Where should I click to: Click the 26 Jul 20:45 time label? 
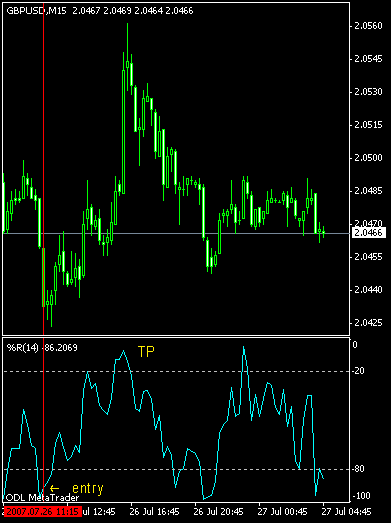pyautogui.click(x=219, y=511)
